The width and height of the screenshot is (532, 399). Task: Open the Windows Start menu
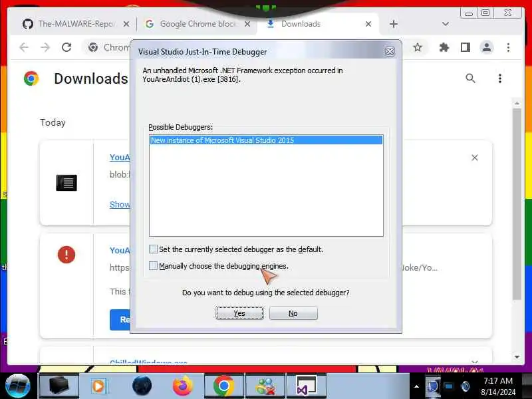[18, 386]
